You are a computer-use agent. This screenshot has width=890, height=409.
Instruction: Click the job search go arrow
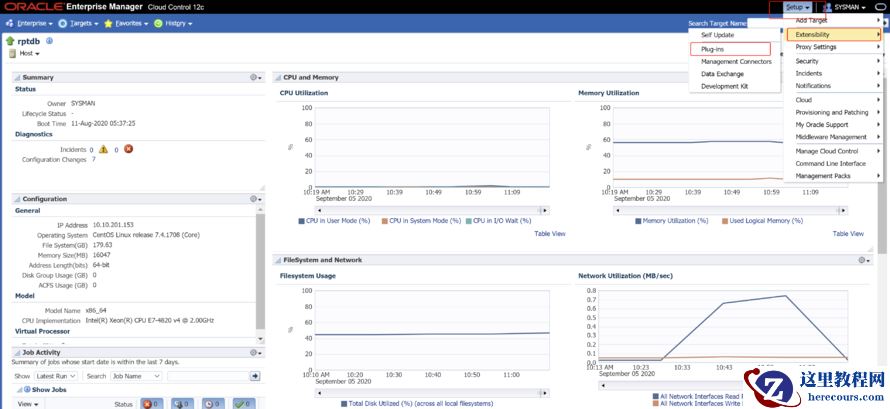255,376
